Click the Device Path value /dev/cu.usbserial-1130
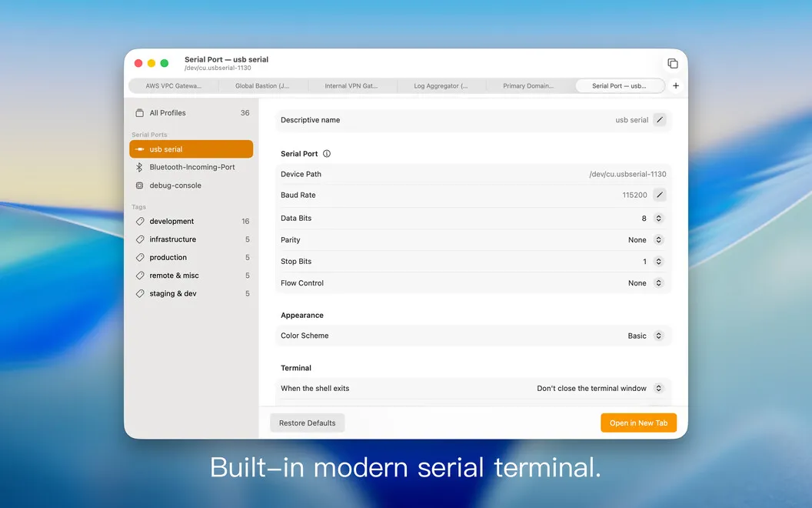 coord(627,174)
